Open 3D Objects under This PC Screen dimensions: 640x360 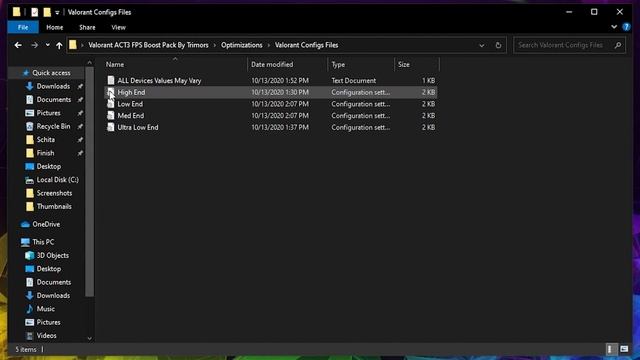52,256
